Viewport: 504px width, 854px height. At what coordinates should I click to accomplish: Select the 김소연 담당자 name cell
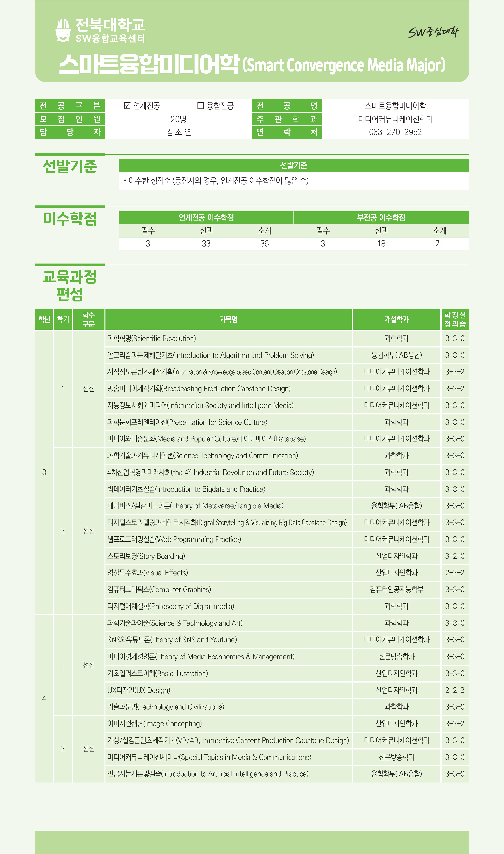point(179,132)
